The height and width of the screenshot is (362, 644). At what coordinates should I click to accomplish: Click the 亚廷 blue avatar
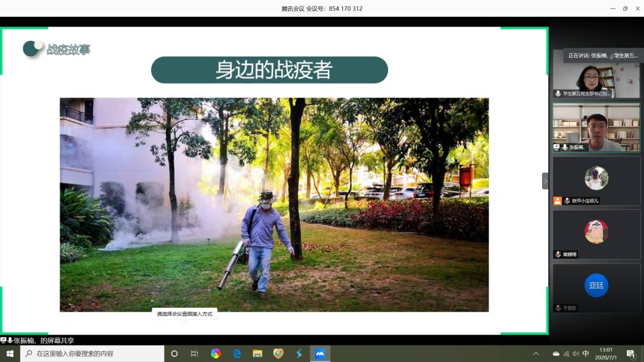pos(596,285)
